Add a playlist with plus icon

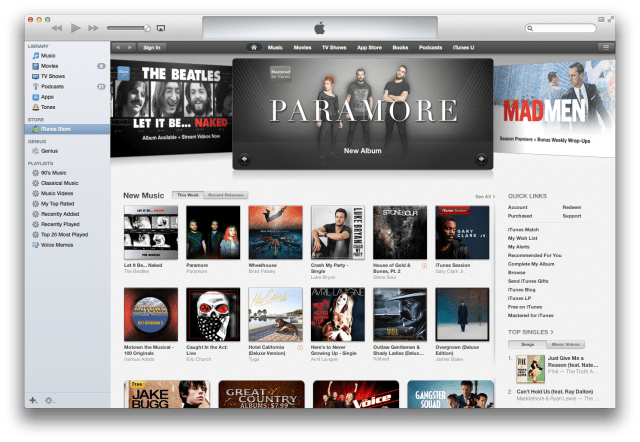(x=33, y=400)
